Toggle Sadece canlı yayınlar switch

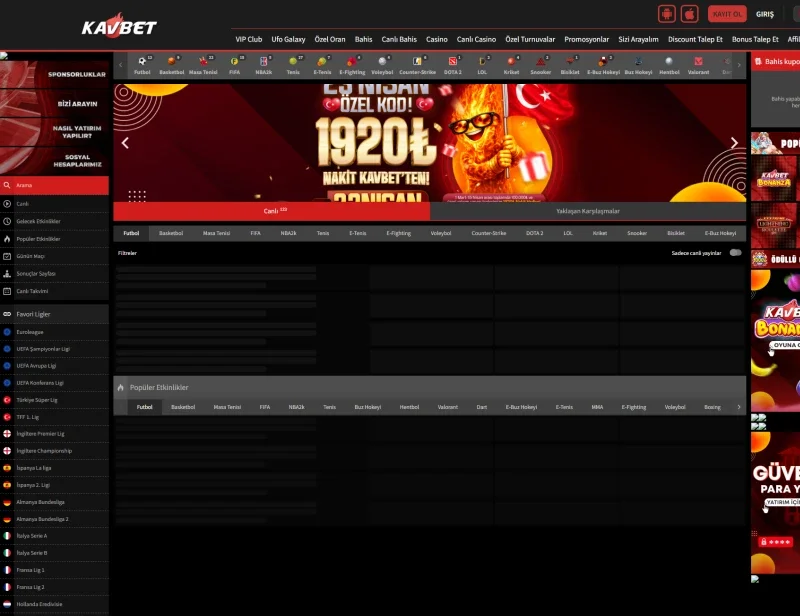tap(735, 253)
